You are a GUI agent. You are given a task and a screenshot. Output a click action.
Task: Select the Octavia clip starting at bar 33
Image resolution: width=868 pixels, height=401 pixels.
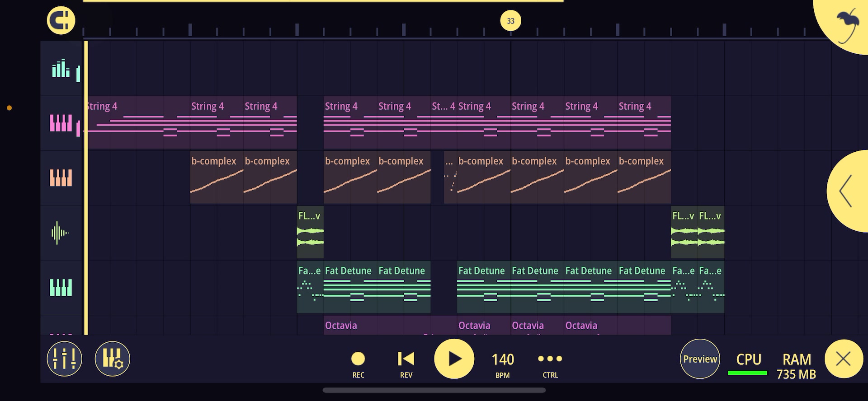538,326
